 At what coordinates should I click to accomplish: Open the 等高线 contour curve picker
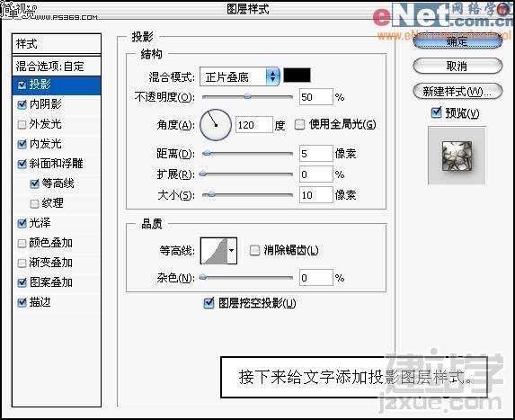[214, 251]
